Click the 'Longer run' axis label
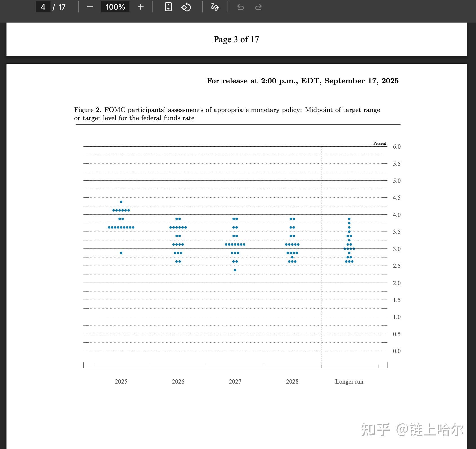476x449 pixels. pos(349,382)
